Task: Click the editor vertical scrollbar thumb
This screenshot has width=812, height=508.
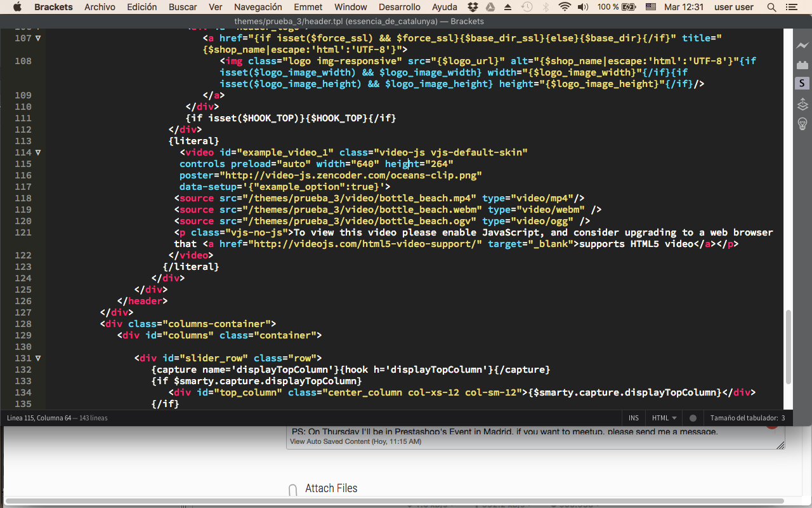Action: click(x=789, y=346)
